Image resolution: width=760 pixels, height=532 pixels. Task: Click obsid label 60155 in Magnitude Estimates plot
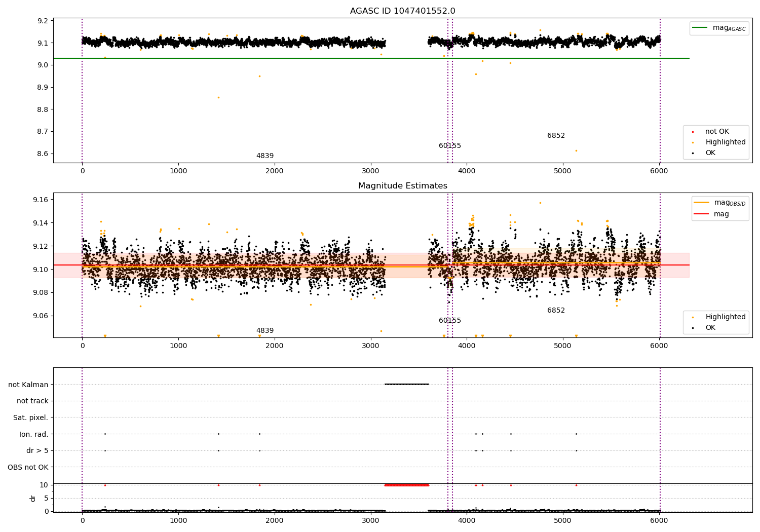(x=450, y=321)
